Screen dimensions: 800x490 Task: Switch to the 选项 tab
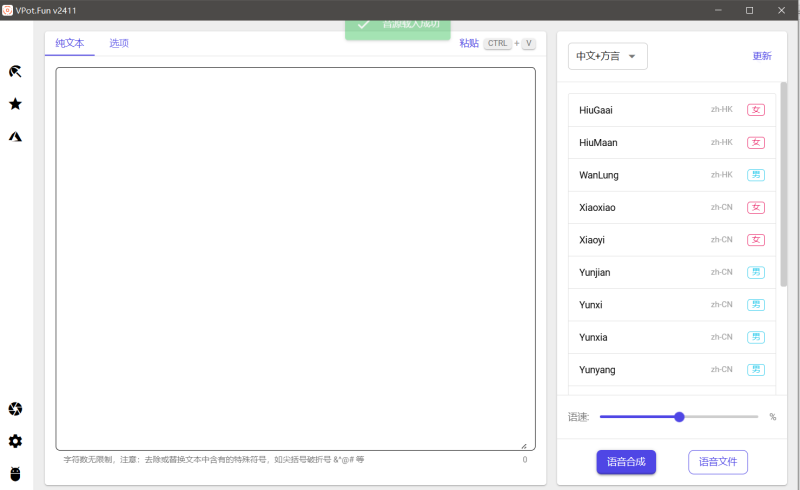pyautogui.click(x=119, y=44)
